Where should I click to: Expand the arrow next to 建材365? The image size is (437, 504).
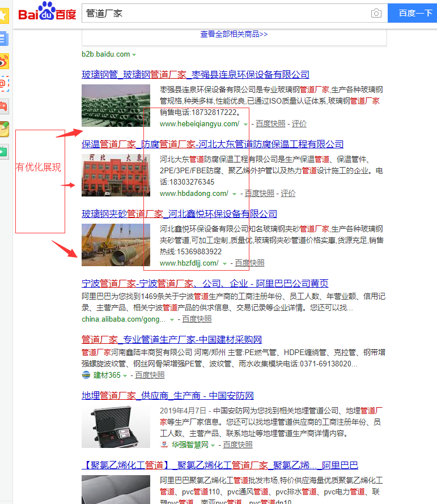(x=125, y=376)
